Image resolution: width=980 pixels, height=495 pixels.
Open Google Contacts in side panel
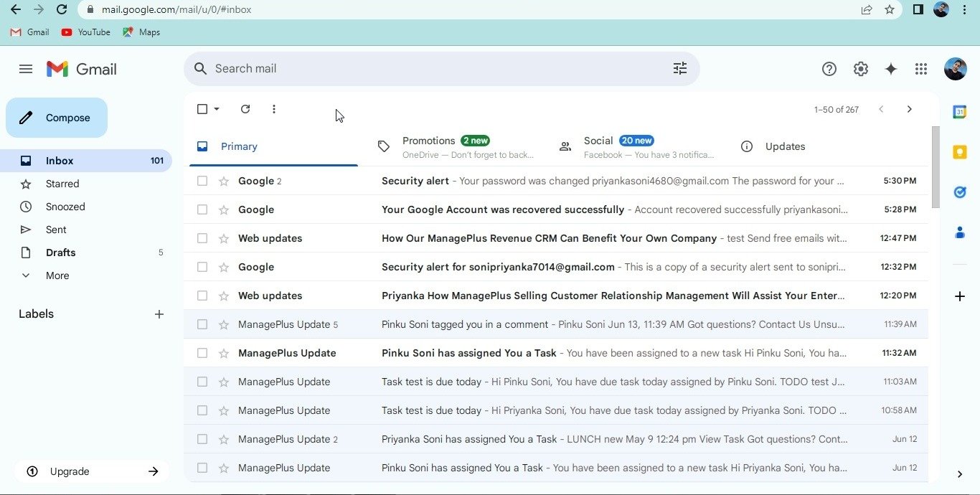959,232
